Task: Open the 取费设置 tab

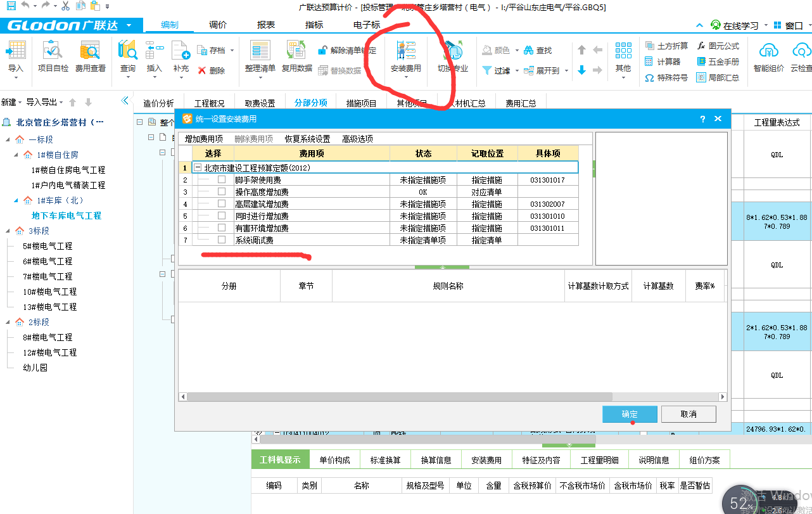Action: (260, 103)
